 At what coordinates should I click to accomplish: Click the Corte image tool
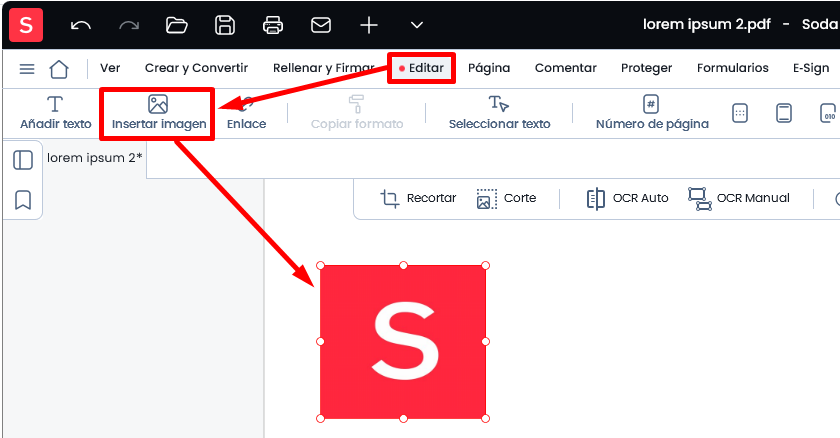coord(506,198)
